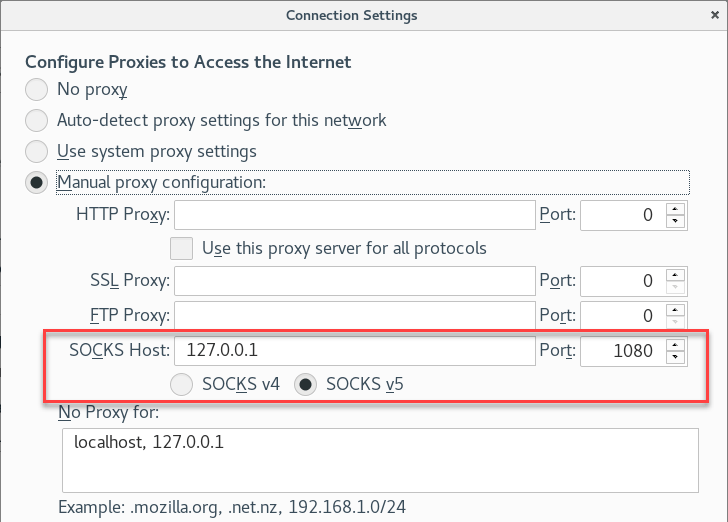Decrease the HTTP Proxy port value
This screenshot has width=728, height=522.
pyautogui.click(x=676, y=221)
